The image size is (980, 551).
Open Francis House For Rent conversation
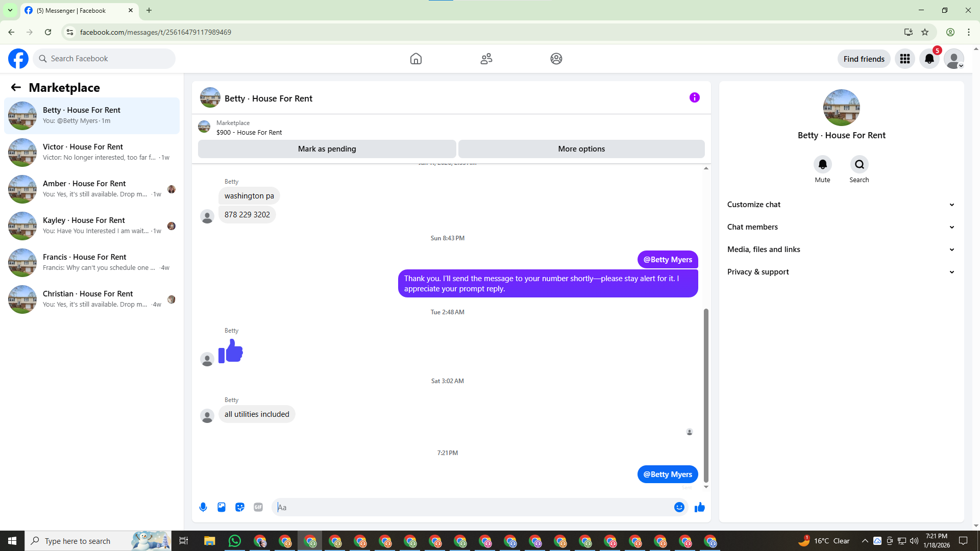pos(92,262)
